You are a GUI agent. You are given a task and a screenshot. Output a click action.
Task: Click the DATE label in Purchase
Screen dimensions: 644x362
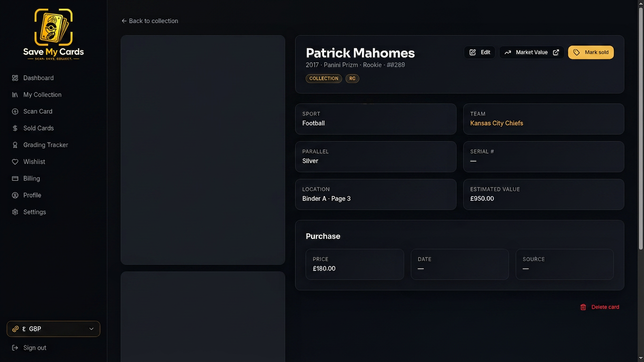click(425, 259)
